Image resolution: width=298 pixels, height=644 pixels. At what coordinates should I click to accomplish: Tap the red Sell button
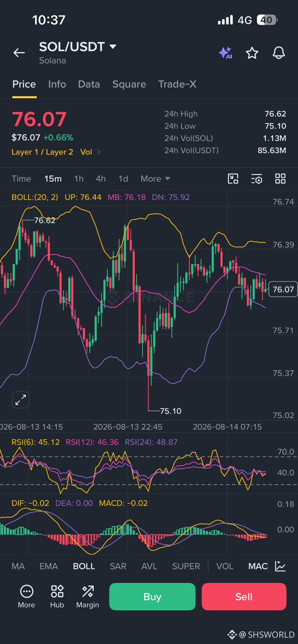pos(244,597)
